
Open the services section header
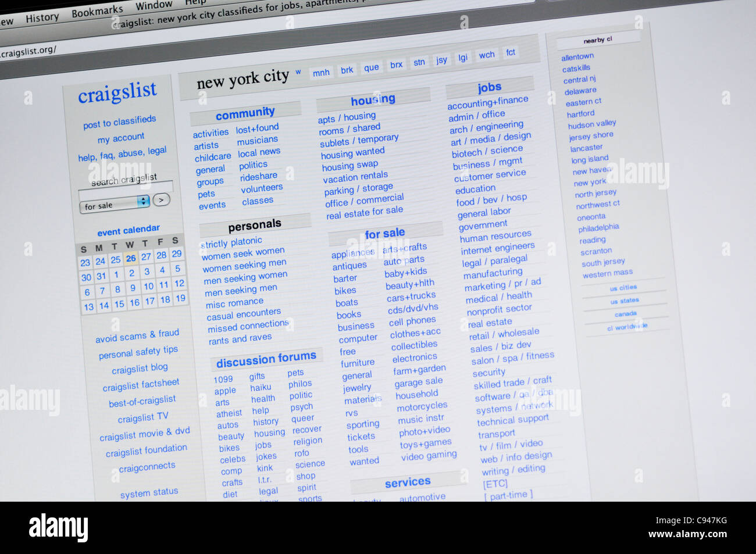click(408, 482)
